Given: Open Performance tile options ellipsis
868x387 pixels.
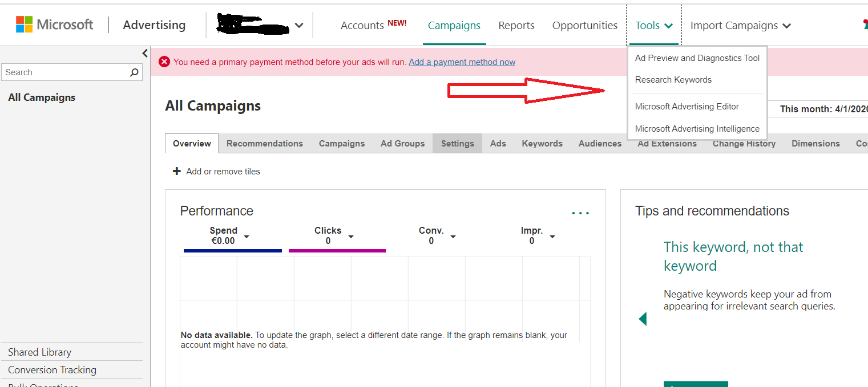Looking at the screenshot, I should [580, 213].
